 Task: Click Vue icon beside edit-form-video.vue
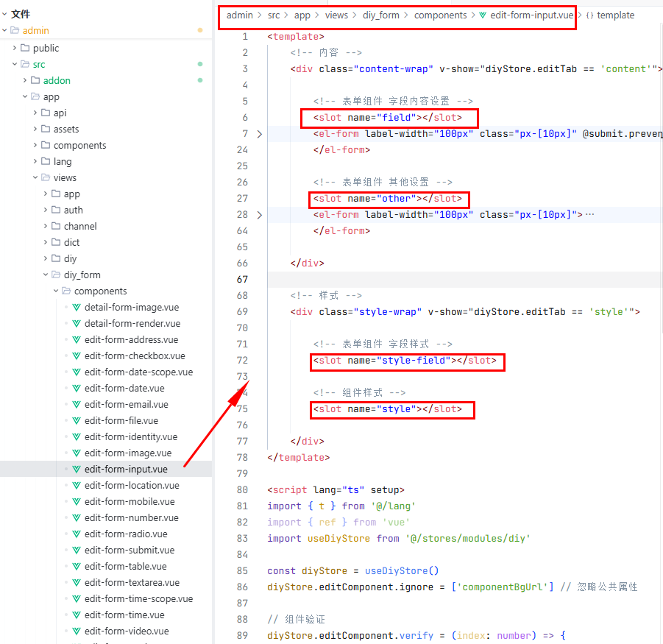click(x=77, y=631)
